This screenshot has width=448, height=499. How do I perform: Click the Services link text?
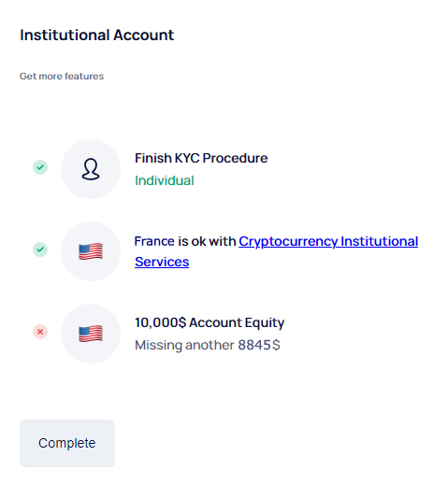[162, 262]
